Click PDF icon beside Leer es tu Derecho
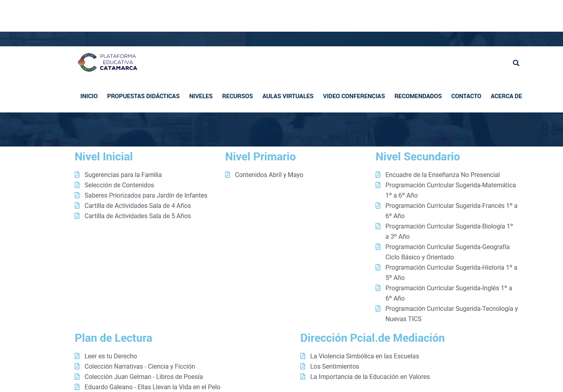Image resolution: width=563 pixels, height=392 pixels. point(77,356)
